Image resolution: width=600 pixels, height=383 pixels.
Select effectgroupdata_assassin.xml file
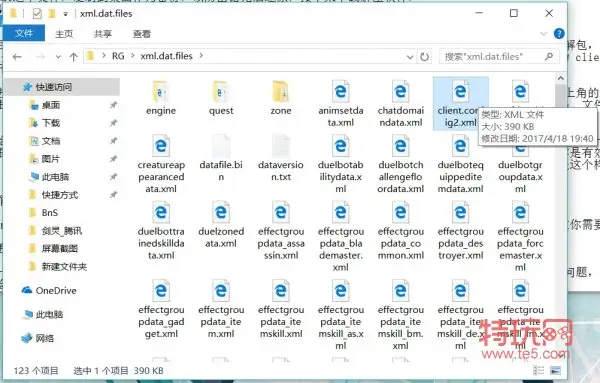click(280, 230)
